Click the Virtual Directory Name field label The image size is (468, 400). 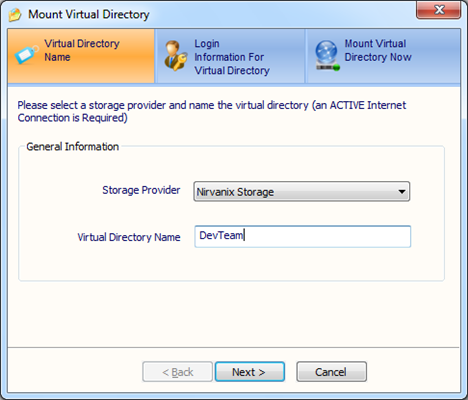point(129,237)
